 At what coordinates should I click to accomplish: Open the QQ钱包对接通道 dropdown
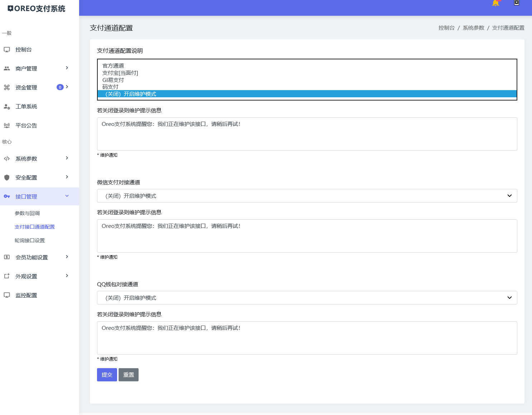coord(307,298)
